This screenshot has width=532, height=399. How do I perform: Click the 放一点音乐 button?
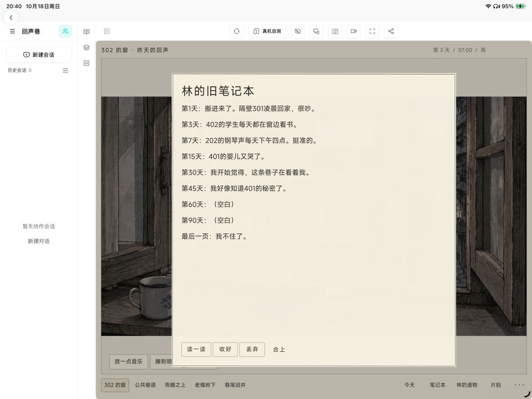129,362
